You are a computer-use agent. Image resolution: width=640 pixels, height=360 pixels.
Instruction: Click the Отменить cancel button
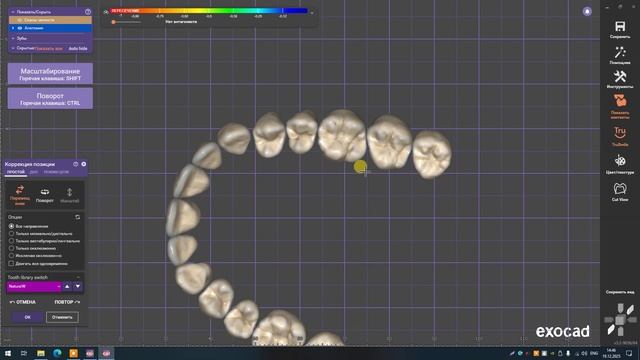pos(62,317)
